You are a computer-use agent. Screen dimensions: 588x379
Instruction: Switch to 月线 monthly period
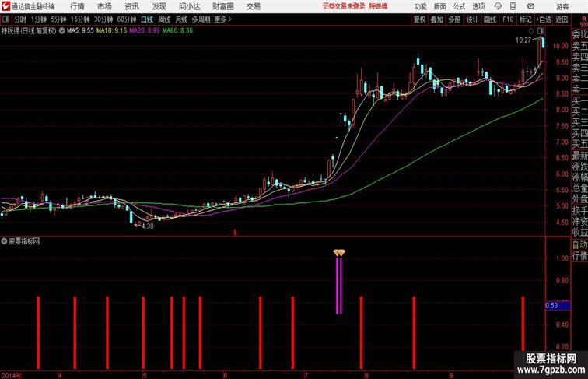click(x=181, y=19)
